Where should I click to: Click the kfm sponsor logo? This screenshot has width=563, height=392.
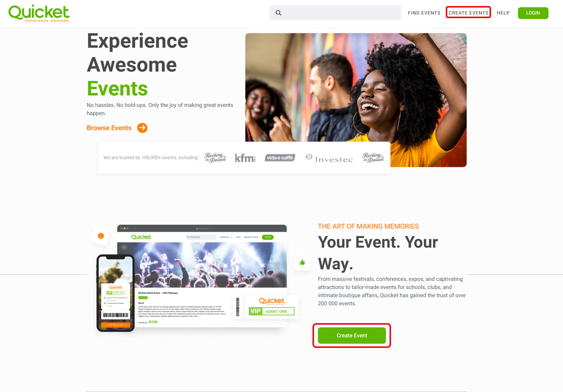[x=245, y=158]
